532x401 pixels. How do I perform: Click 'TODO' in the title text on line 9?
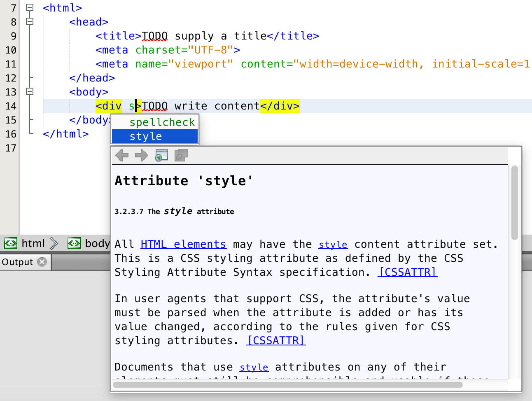tap(155, 36)
